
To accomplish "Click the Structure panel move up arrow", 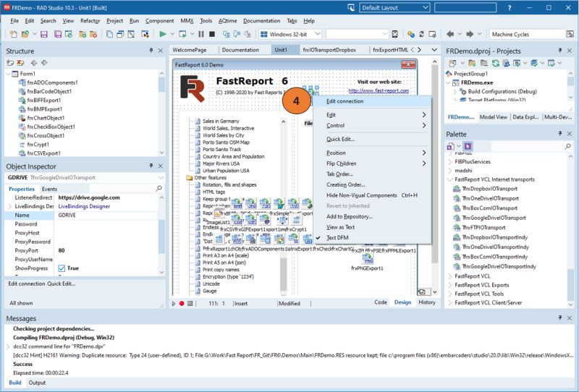I will coord(34,63).
